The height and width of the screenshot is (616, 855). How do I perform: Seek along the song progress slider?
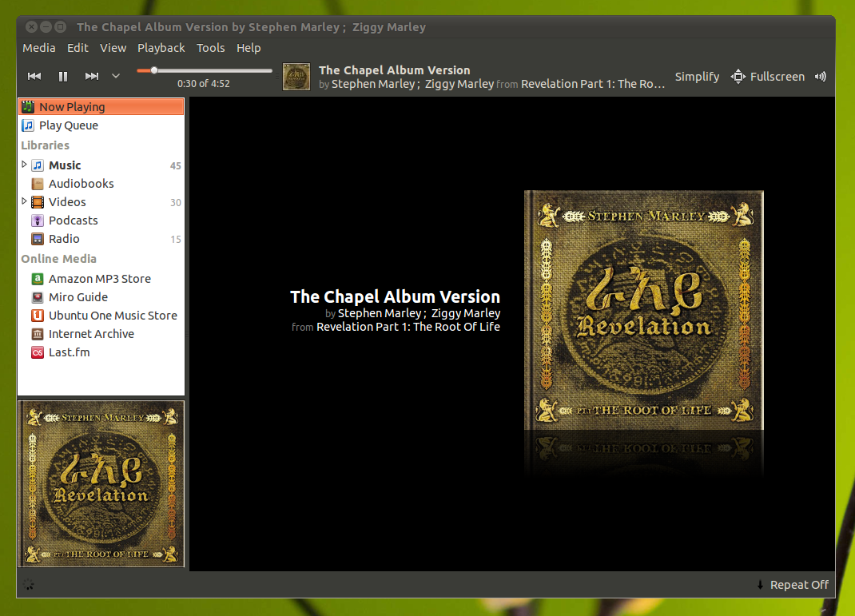click(x=204, y=70)
